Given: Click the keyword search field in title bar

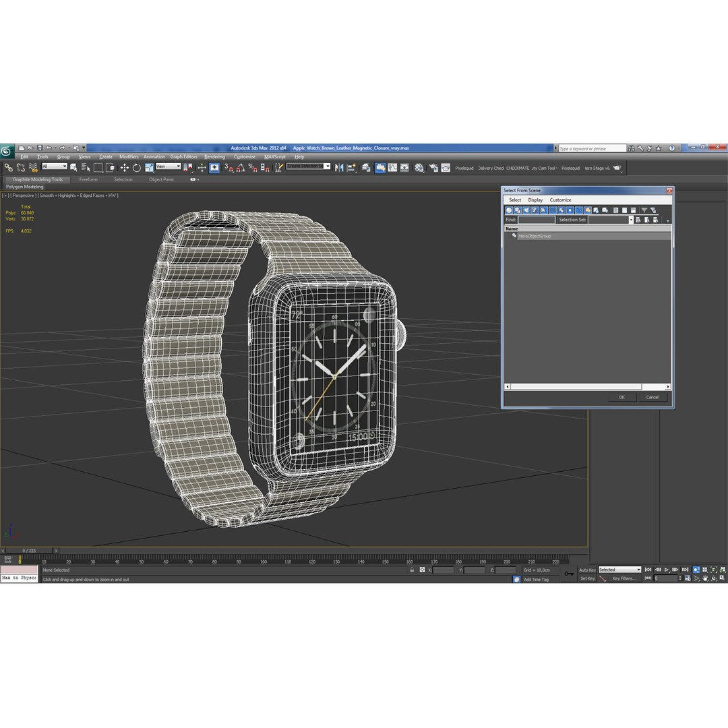Looking at the screenshot, I should coord(592,148).
